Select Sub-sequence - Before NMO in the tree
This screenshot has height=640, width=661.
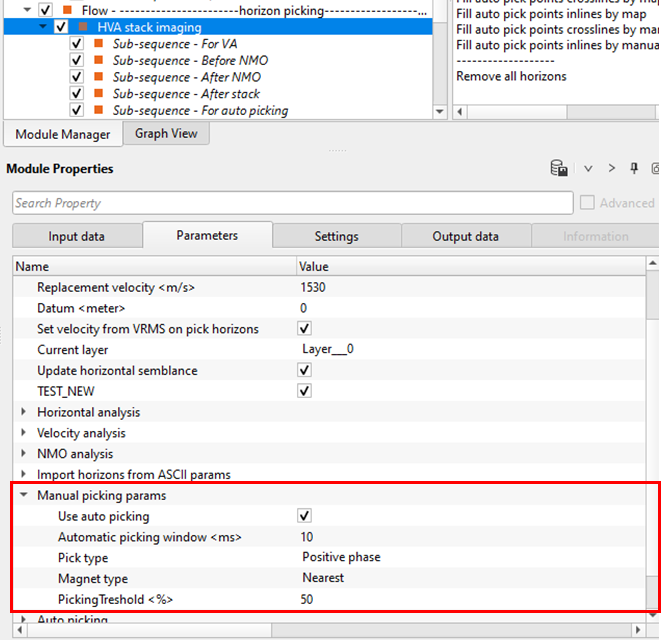tap(190, 61)
